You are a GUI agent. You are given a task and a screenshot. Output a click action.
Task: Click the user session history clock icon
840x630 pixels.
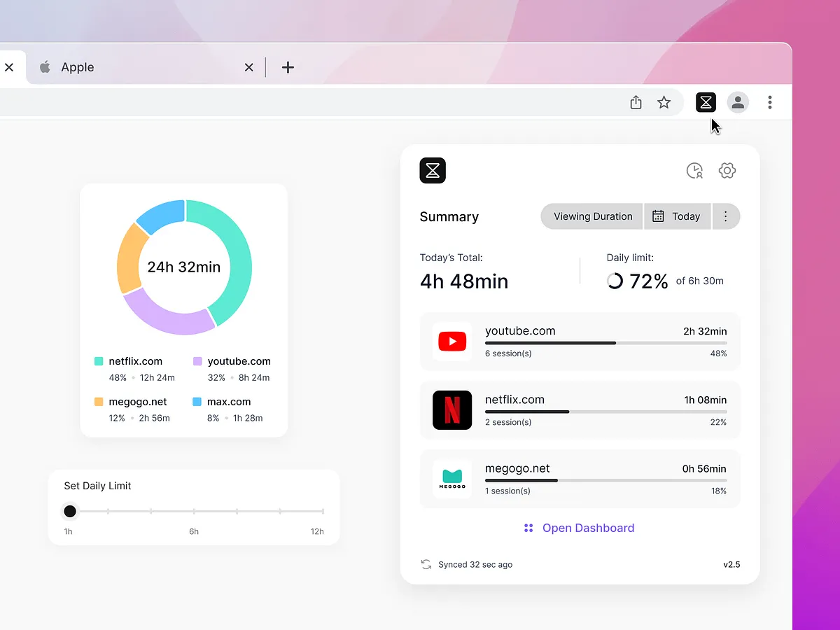click(x=694, y=170)
